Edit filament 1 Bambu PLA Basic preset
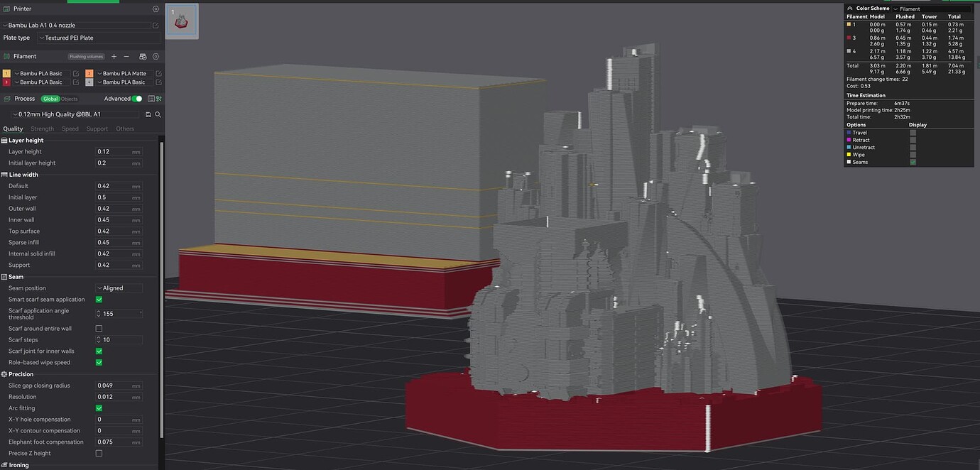This screenshot has height=470, width=980. click(x=76, y=73)
